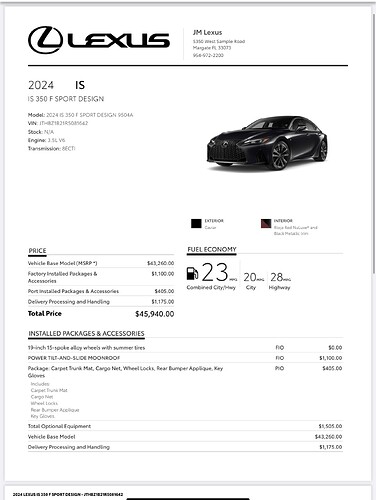376x500 pixels.
Task: Click the INSTALLED PACKAGES & ACCESSORIES heading
Action: click(x=86, y=333)
